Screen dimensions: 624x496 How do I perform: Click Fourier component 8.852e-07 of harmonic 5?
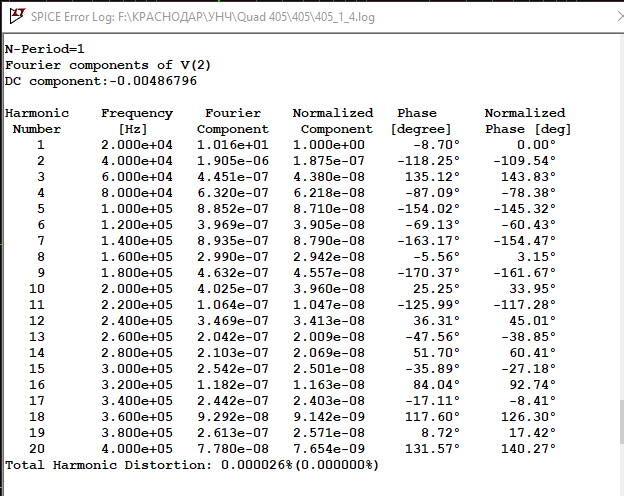tap(233, 209)
